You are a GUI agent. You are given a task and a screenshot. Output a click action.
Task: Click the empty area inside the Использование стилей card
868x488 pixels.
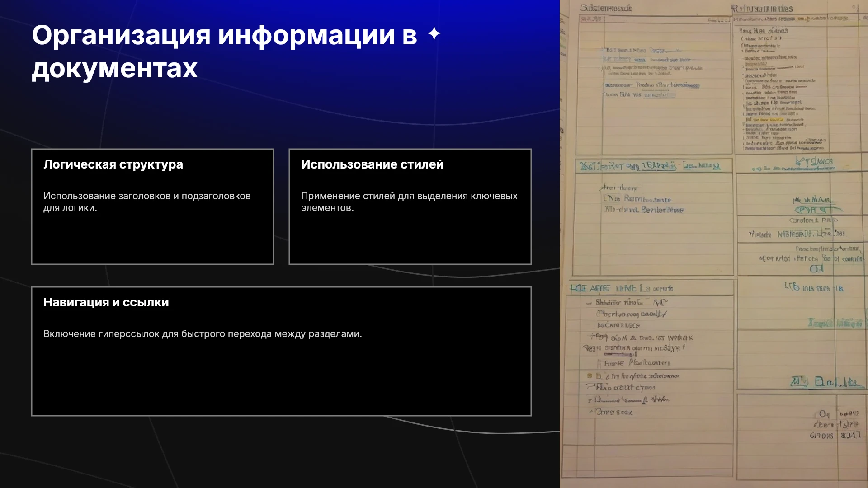410,239
